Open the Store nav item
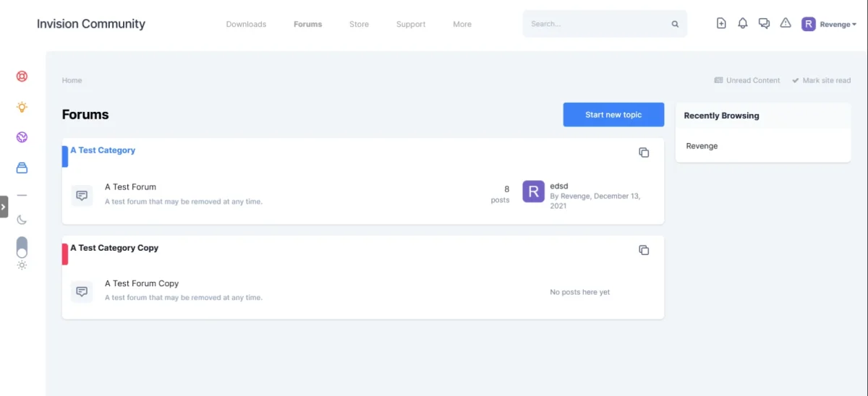This screenshot has height=396, width=868. [359, 24]
